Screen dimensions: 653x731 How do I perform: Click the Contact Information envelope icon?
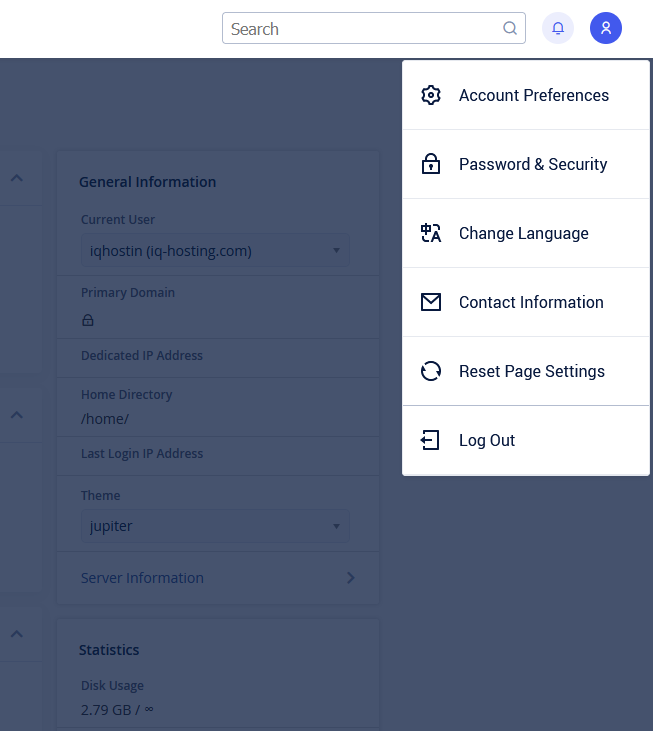[x=431, y=302]
